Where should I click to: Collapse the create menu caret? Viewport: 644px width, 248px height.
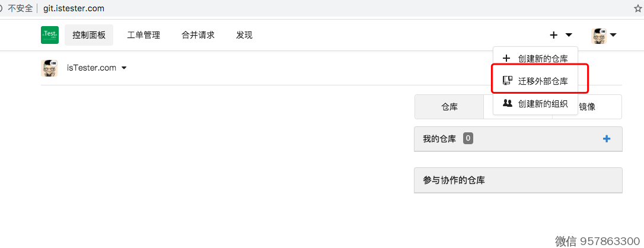pos(569,35)
